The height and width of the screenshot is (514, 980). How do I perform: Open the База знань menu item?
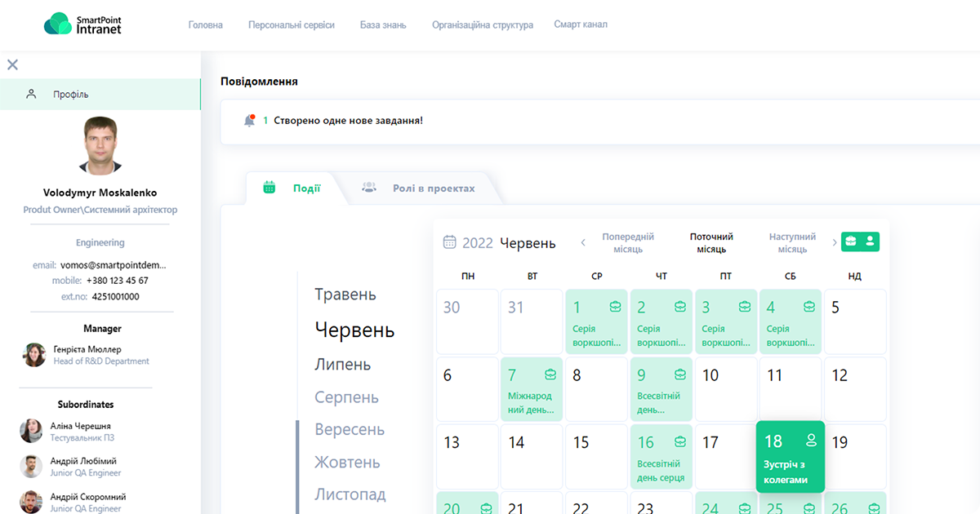pos(383,25)
